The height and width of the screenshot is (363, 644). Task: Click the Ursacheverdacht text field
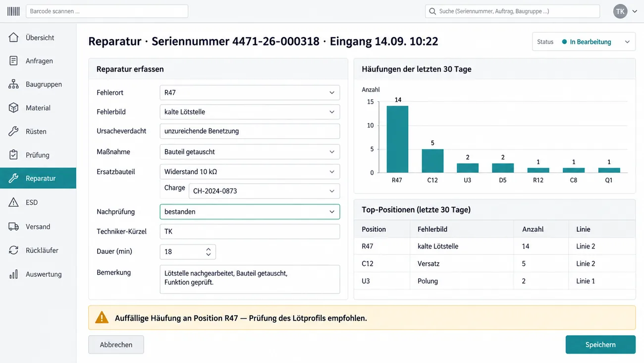point(250,131)
